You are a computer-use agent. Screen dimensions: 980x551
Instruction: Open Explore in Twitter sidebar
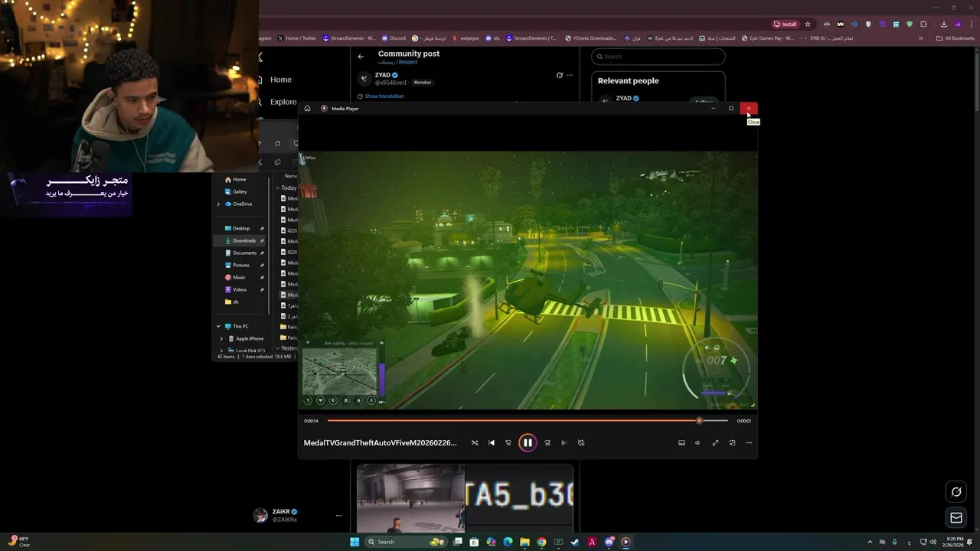283,102
